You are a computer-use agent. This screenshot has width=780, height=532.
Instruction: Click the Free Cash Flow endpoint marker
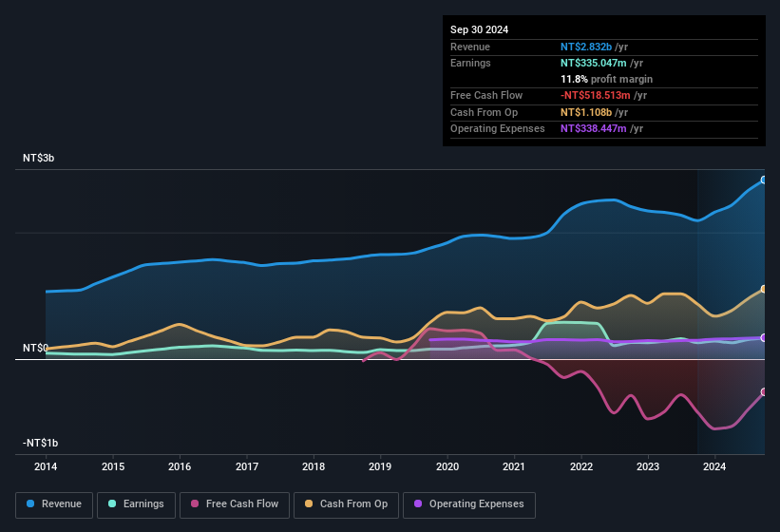764,391
